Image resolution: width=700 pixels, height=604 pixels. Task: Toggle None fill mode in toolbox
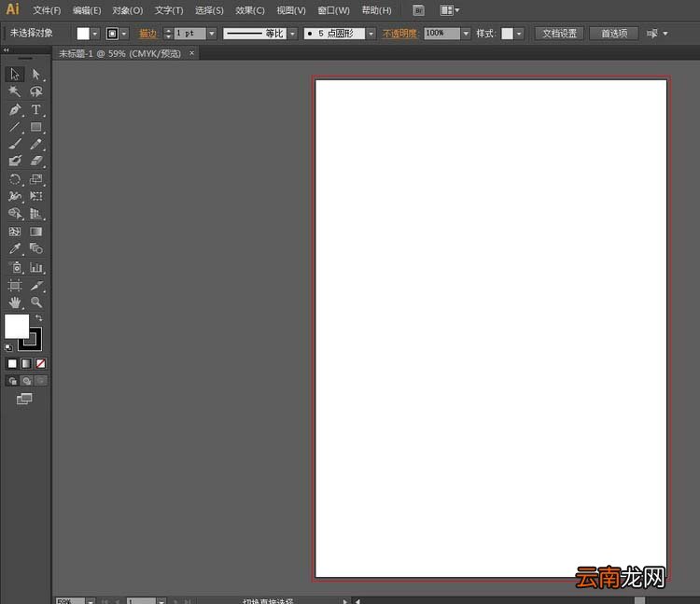pyautogui.click(x=41, y=364)
